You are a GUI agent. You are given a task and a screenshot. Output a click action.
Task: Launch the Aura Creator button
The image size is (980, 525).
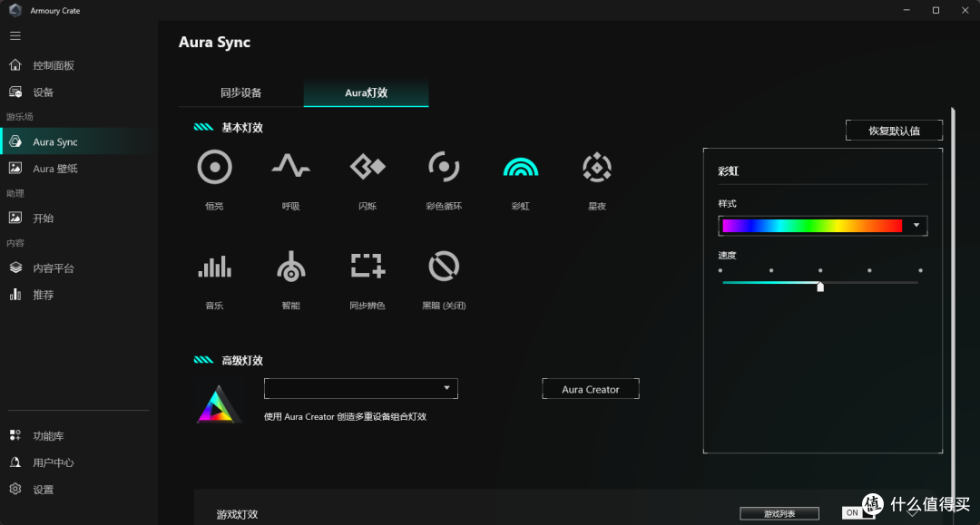(591, 389)
